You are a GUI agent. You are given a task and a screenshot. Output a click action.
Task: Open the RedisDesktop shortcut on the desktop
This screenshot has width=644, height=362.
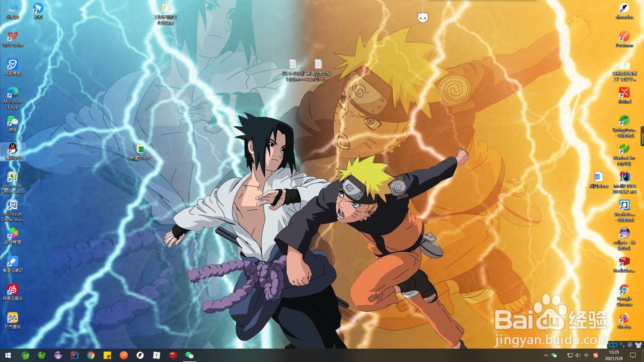click(x=624, y=265)
